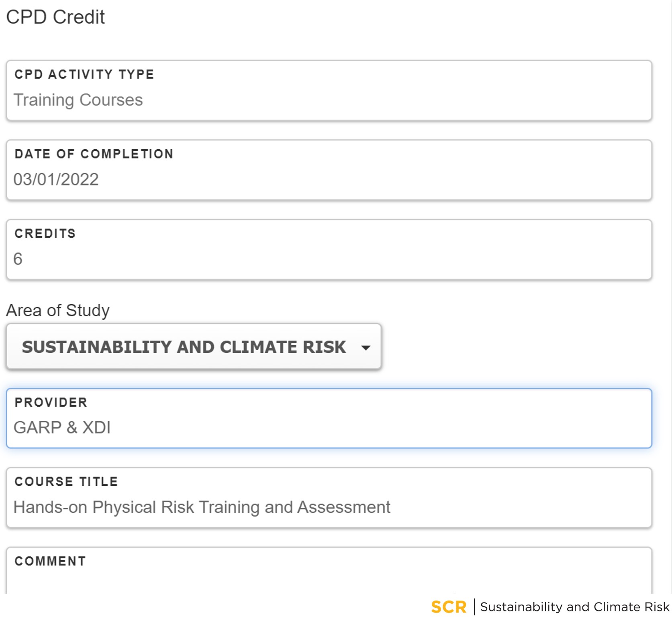The height and width of the screenshot is (623, 672).
Task: Click the GARP & XDI provider text
Action: pos(62,428)
